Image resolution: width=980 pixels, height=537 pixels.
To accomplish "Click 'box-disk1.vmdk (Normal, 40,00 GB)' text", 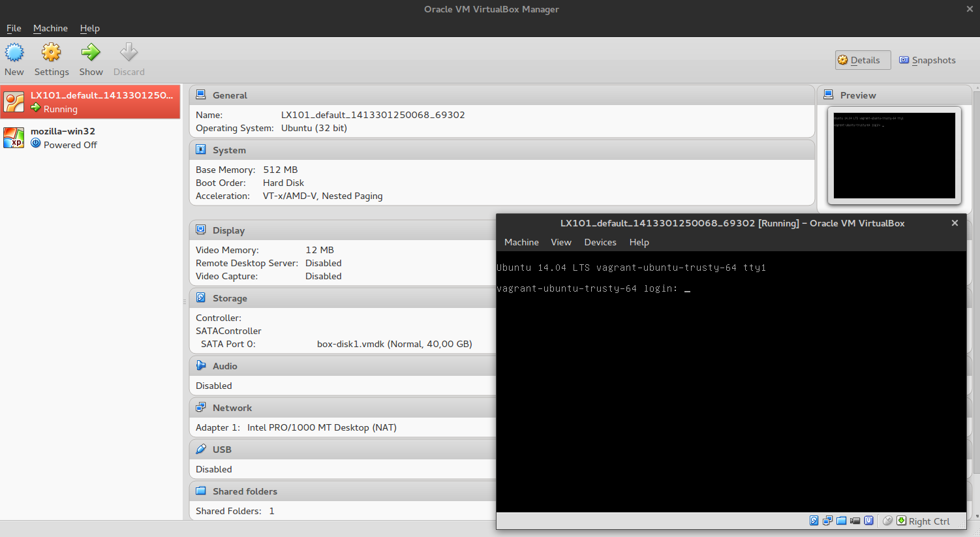I will (395, 344).
